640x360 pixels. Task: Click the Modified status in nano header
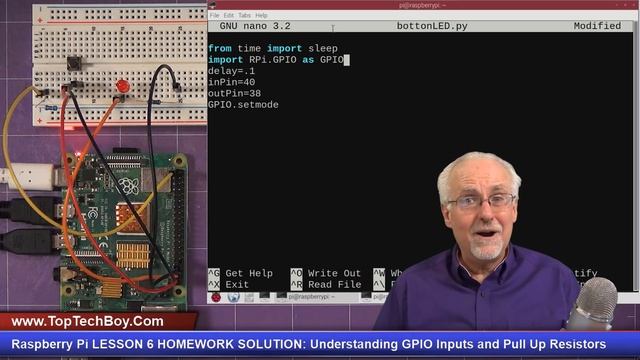(597, 26)
